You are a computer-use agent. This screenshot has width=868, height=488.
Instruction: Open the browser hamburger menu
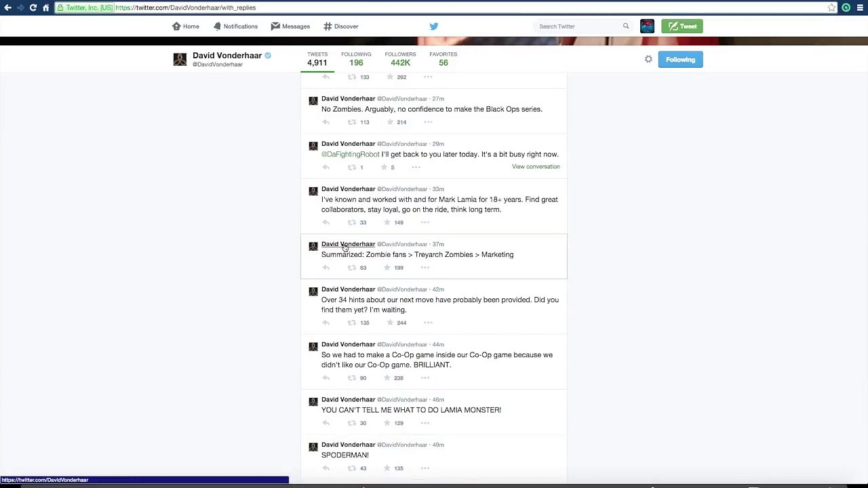(x=860, y=7)
